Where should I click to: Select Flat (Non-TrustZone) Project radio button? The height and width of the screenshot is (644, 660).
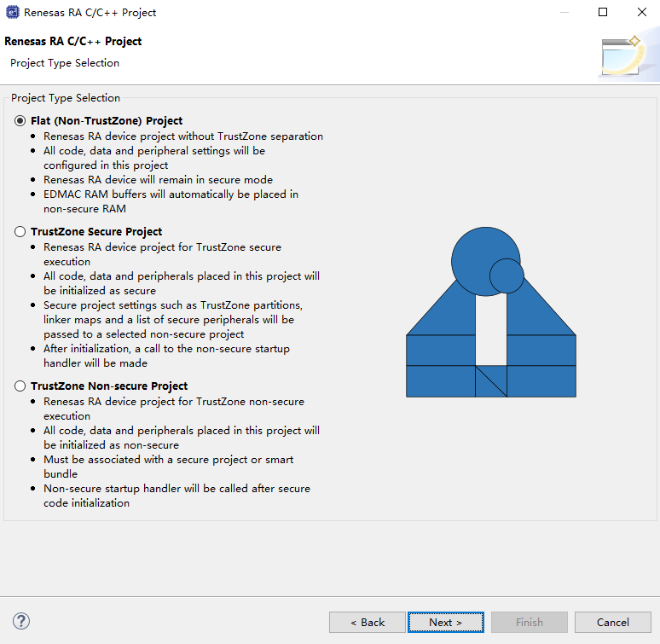tap(20, 121)
